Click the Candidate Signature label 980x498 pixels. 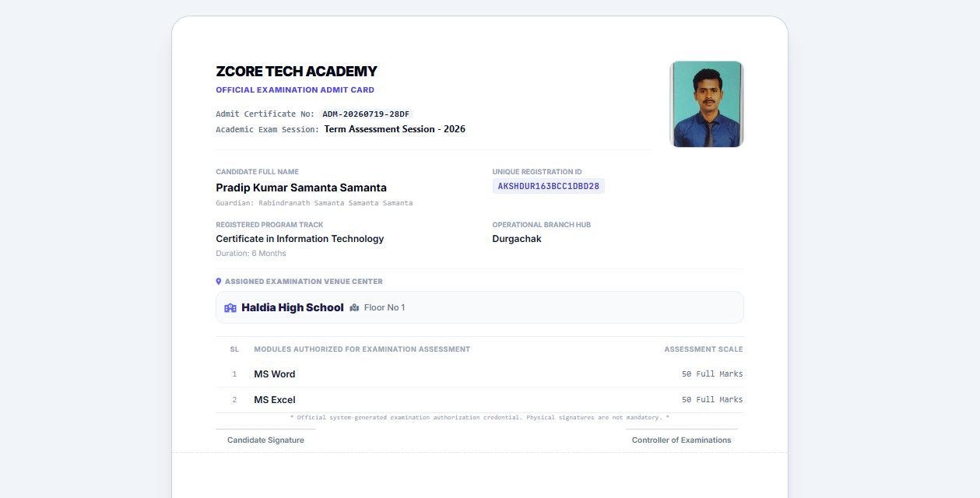coord(265,440)
